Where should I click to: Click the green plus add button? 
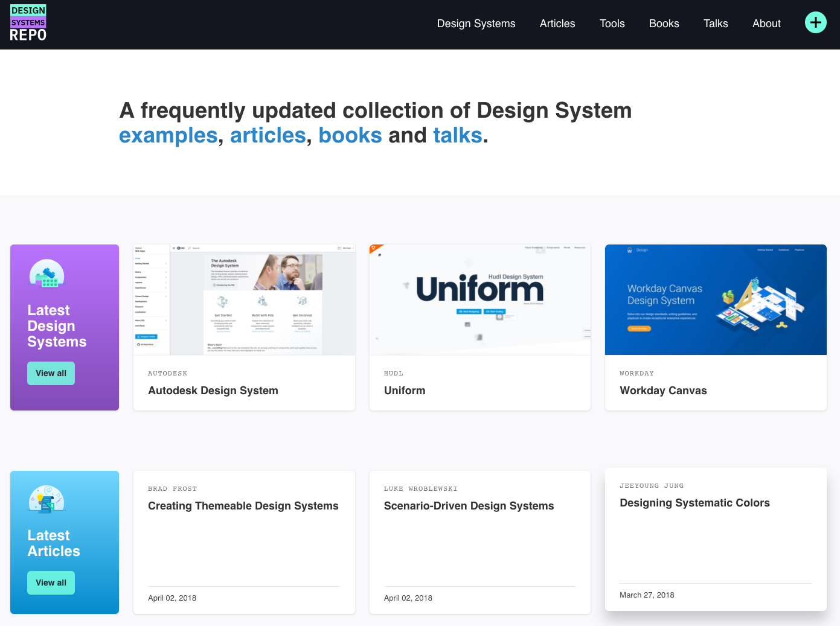pyautogui.click(x=815, y=23)
